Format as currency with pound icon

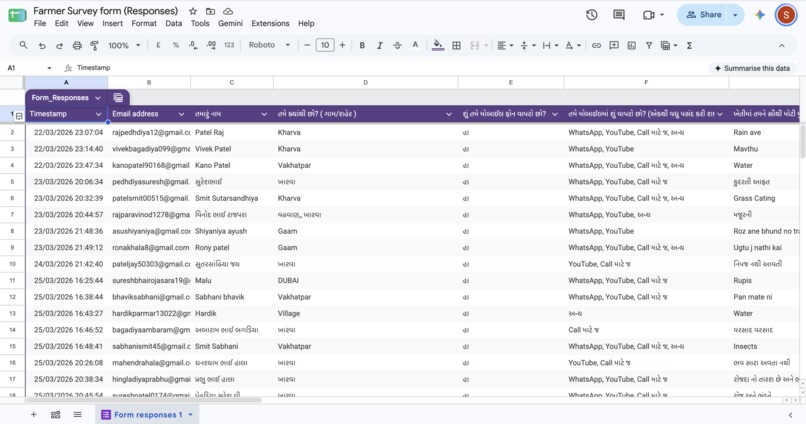[158, 45]
